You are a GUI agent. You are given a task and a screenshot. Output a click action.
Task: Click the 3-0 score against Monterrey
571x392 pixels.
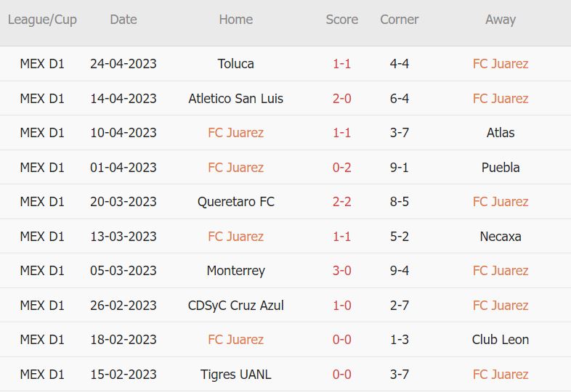coord(342,271)
